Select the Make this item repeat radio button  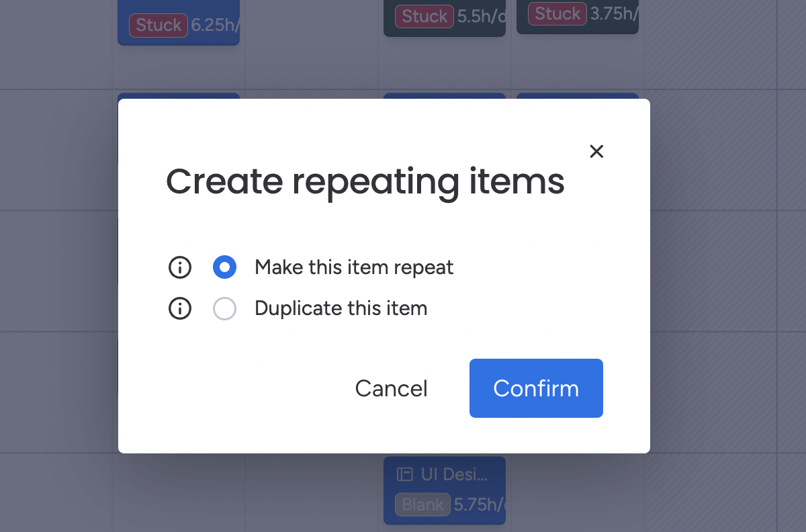tap(224, 267)
